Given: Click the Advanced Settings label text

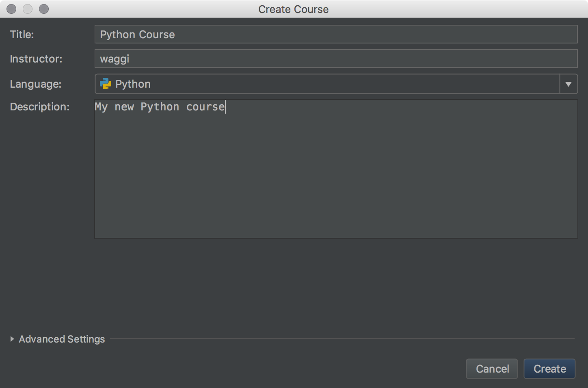Looking at the screenshot, I should (x=62, y=339).
